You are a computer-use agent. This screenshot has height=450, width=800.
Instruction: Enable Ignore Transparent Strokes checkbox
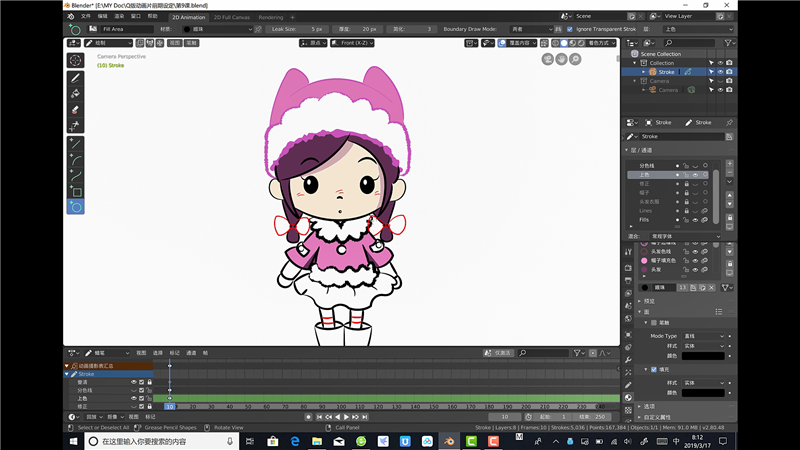point(570,29)
